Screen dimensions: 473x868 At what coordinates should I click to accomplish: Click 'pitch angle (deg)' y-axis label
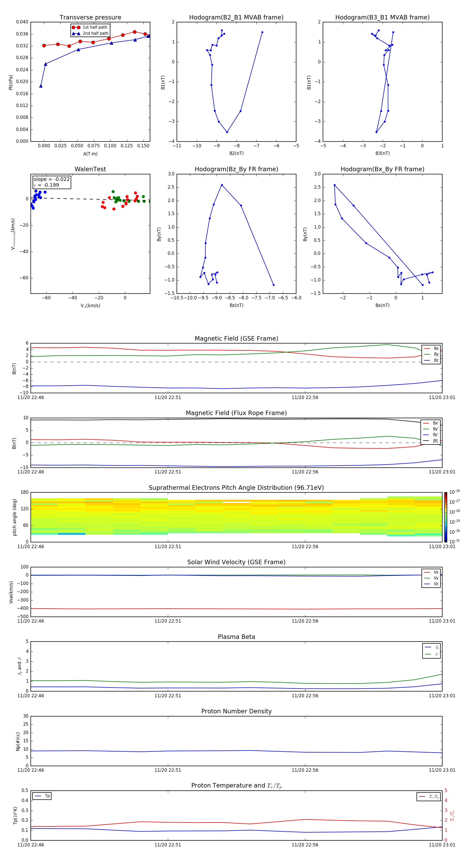click(14, 517)
